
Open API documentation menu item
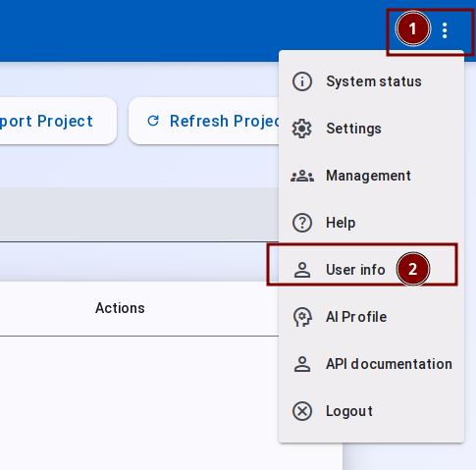coord(371,364)
